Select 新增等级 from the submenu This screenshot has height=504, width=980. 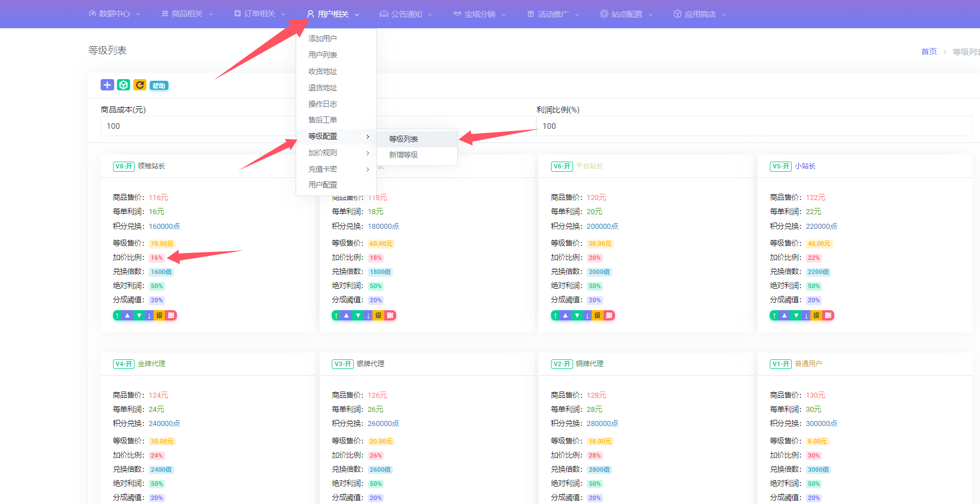click(404, 155)
